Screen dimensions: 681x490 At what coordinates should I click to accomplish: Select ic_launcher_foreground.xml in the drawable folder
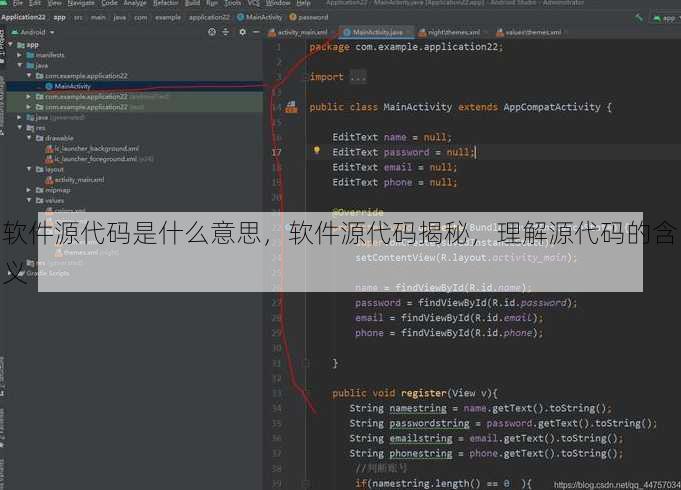pos(96,159)
